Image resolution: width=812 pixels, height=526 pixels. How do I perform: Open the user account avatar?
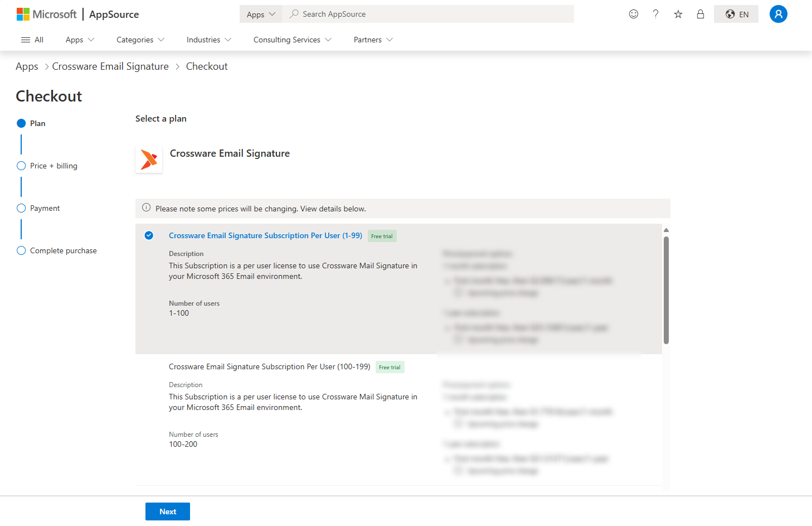point(778,14)
